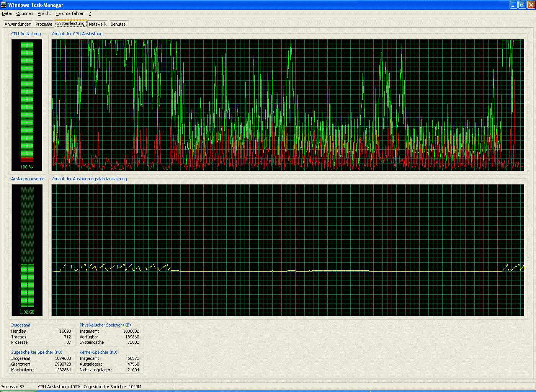Switch to the Prozesse tab
Image resolution: width=536 pixels, height=392 pixels.
point(44,24)
